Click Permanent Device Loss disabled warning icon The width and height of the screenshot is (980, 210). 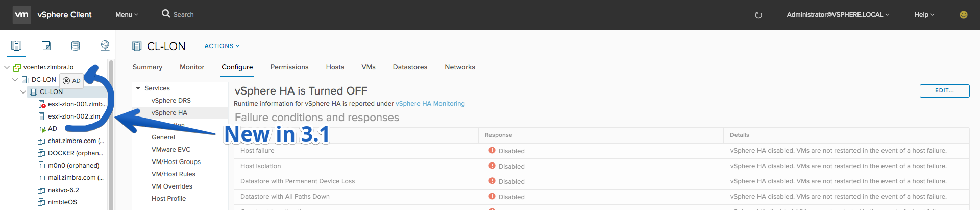coord(492,181)
